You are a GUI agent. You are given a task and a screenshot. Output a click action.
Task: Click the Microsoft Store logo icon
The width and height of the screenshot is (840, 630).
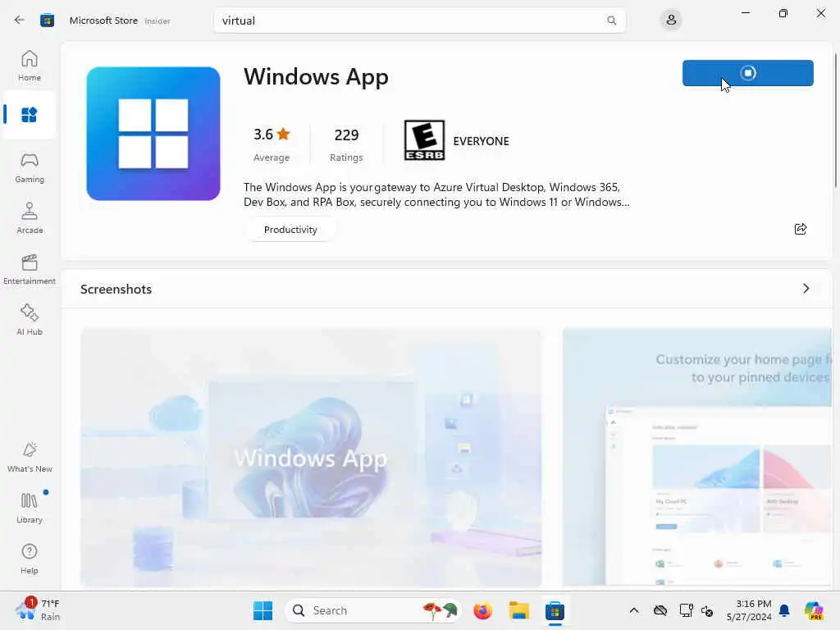click(x=47, y=21)
